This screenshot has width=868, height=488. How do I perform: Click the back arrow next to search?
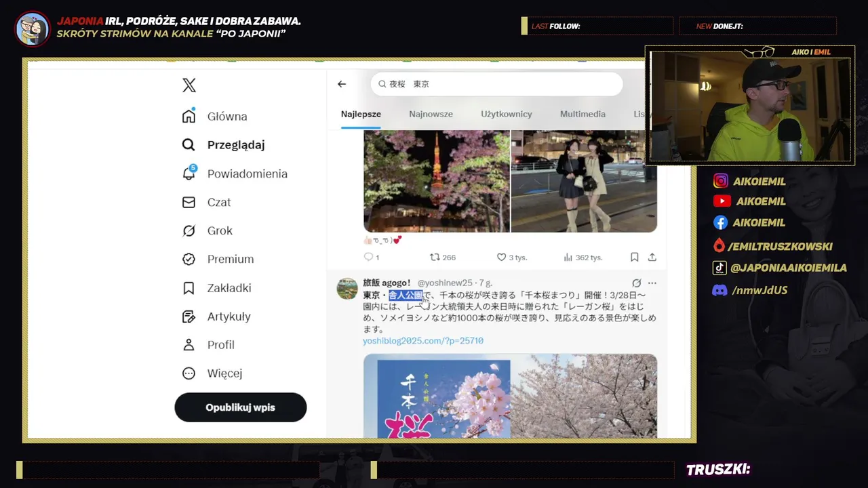pyautogui.click(x=342, y=84)
